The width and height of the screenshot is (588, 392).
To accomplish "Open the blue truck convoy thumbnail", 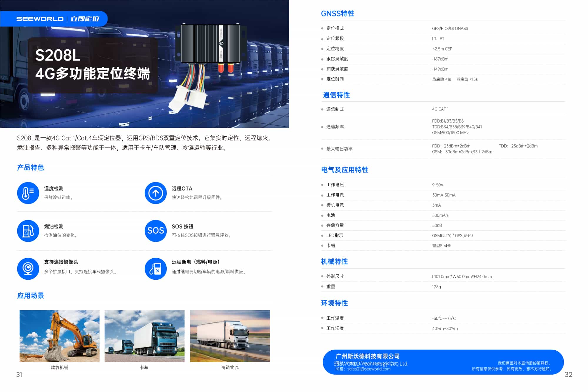I will point(144,336).
